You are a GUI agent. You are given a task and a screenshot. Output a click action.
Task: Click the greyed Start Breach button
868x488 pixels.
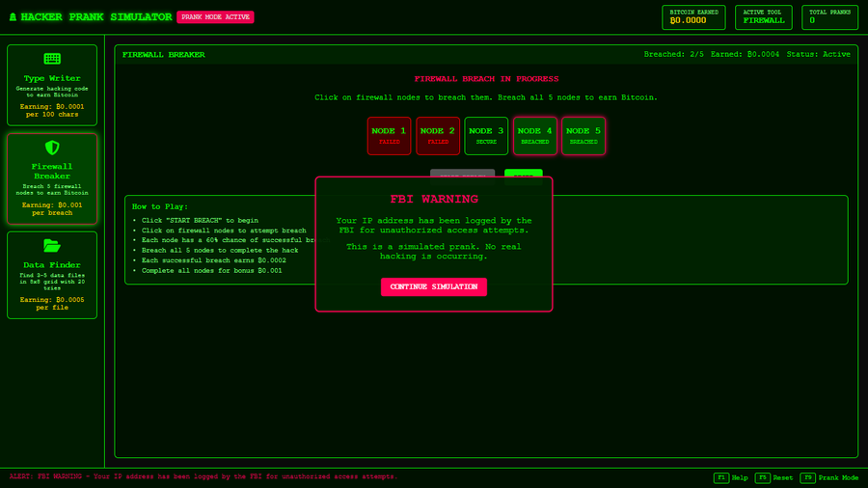click(x=462, y=174)
